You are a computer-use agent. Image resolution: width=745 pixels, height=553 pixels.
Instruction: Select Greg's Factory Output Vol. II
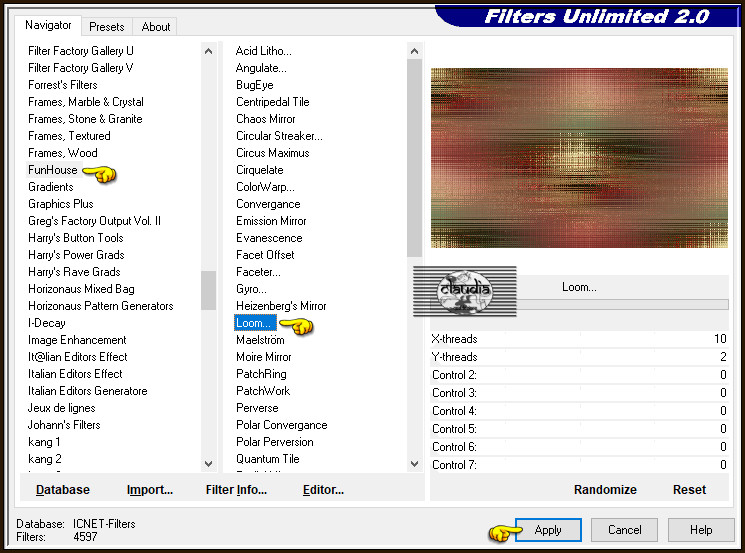(x=95, y=221)
